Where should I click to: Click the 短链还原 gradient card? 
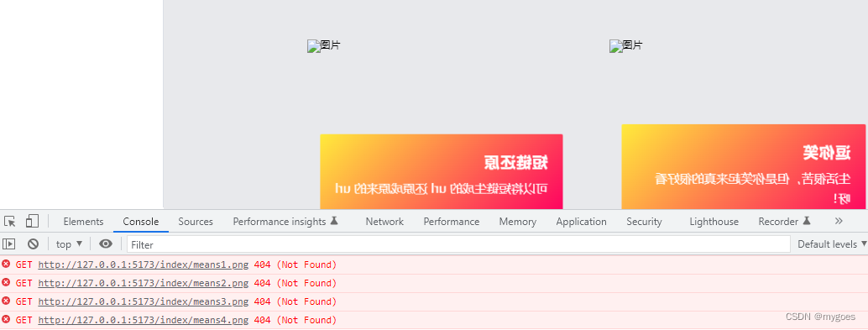point(442,171)
